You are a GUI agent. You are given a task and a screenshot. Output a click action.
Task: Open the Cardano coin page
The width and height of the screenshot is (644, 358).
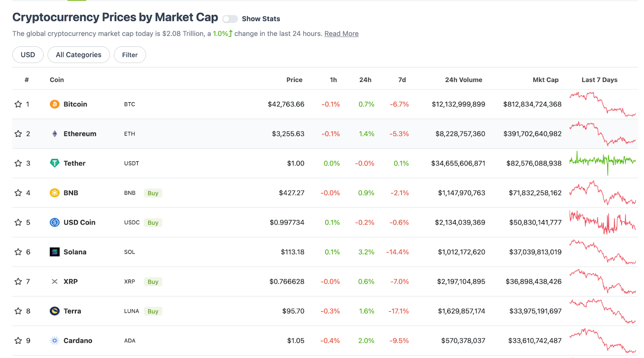[x=78, y=341]
